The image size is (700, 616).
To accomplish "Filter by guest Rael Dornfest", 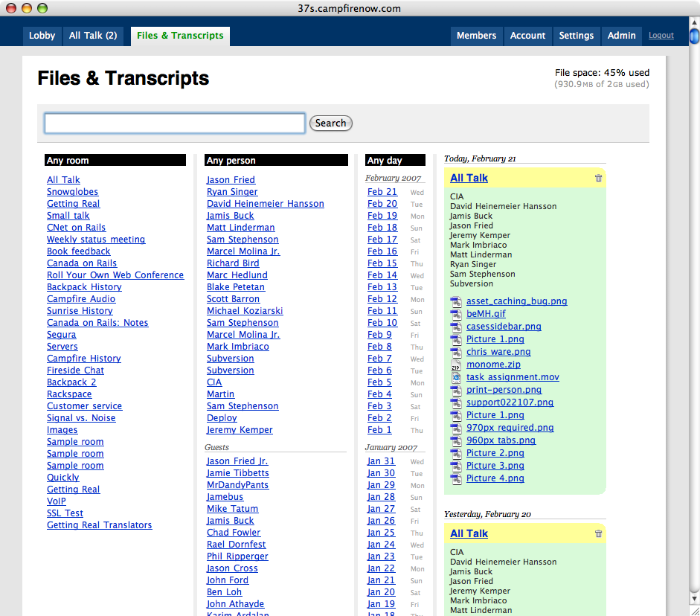I will 236,545.
